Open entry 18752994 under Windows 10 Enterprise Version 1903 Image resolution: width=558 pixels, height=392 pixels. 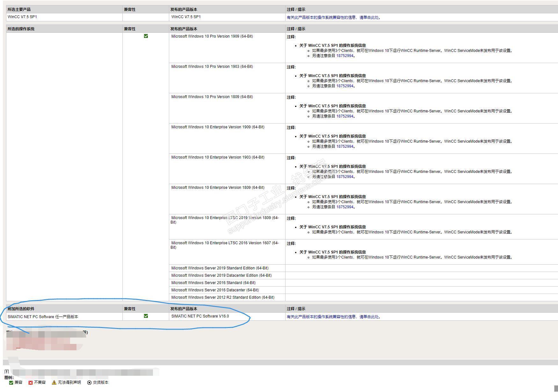345,177
